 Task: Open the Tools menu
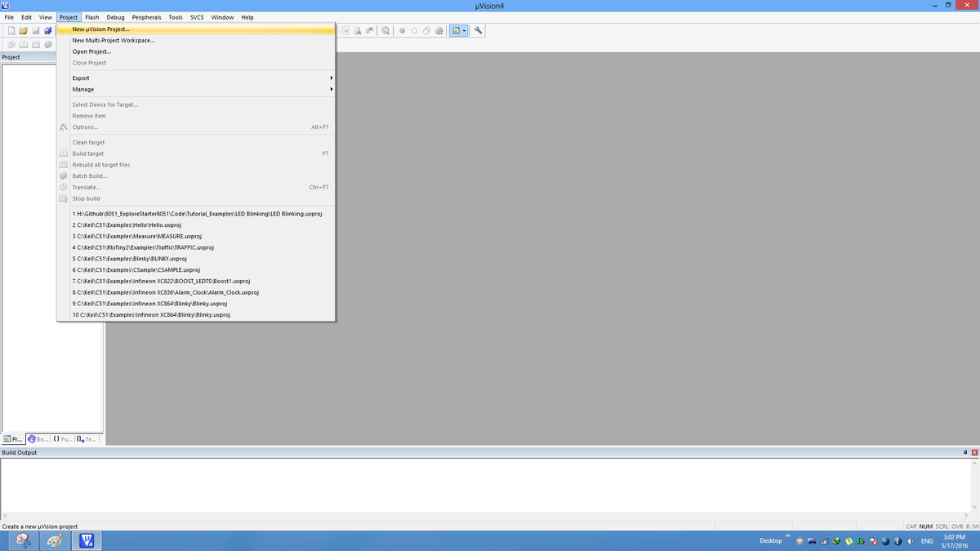tap(176, 17)
